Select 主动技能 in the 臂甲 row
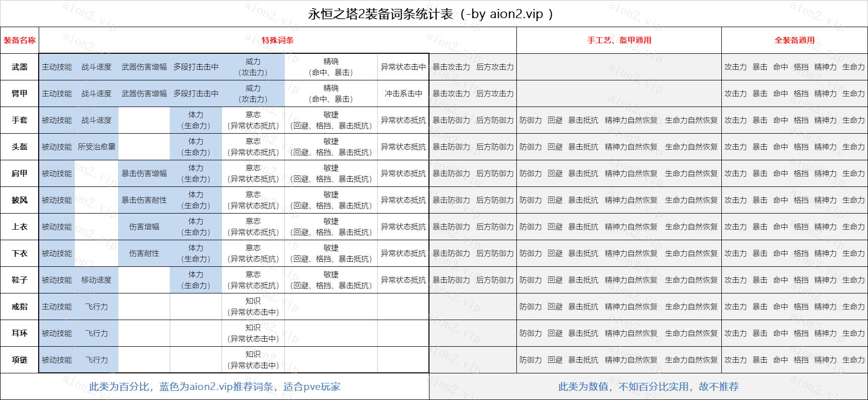 point(57,93)
